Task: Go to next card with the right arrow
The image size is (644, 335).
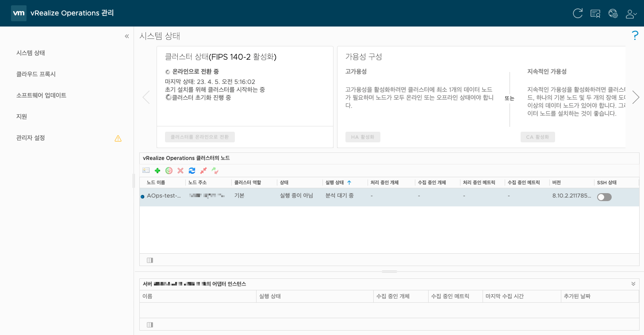Action: point(636,97)
